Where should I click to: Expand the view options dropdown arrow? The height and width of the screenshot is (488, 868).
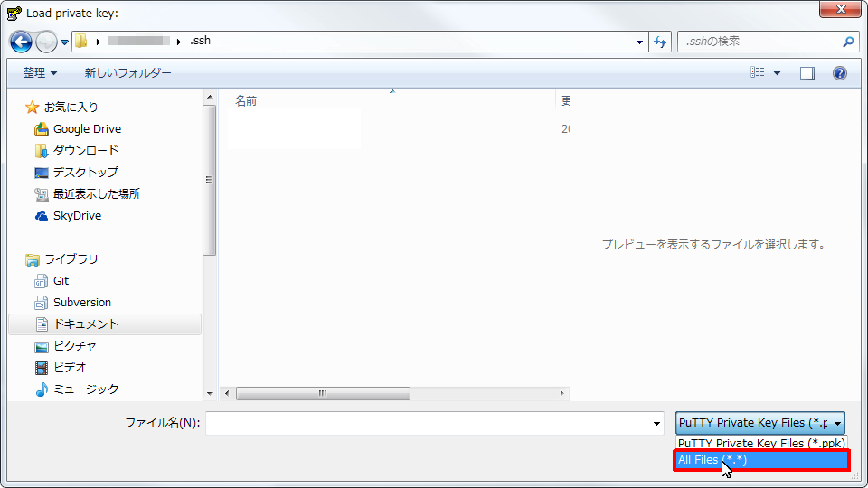[x=777, y=73]
